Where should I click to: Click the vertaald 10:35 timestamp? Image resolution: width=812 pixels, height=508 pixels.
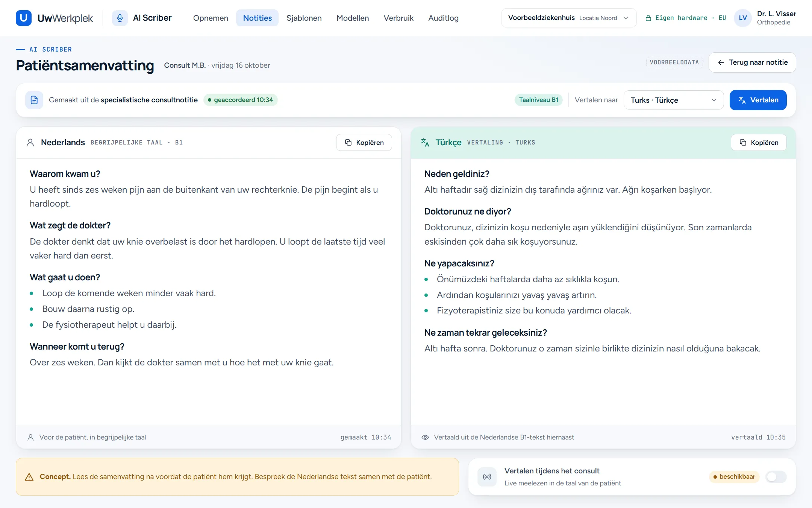point(758,437)
